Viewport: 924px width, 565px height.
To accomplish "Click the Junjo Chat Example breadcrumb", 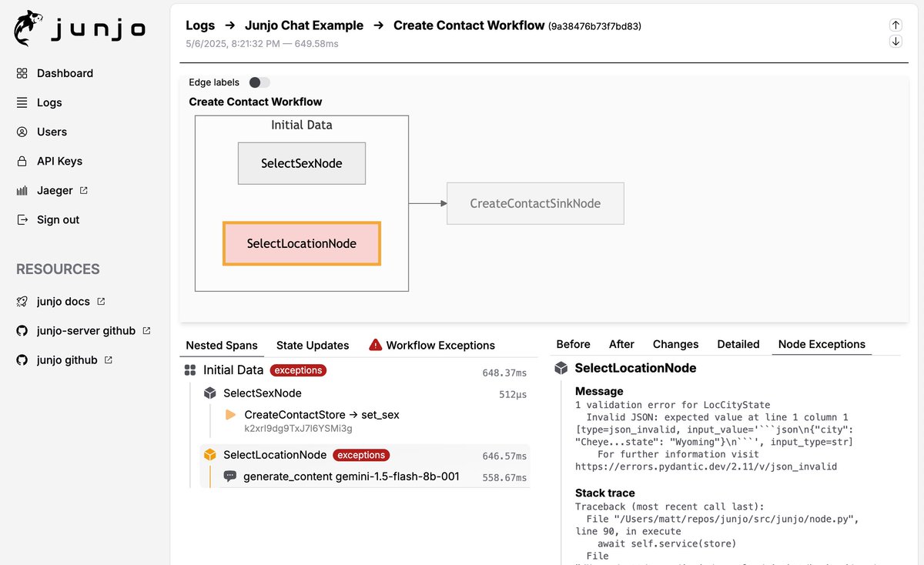I will [304, 25].
